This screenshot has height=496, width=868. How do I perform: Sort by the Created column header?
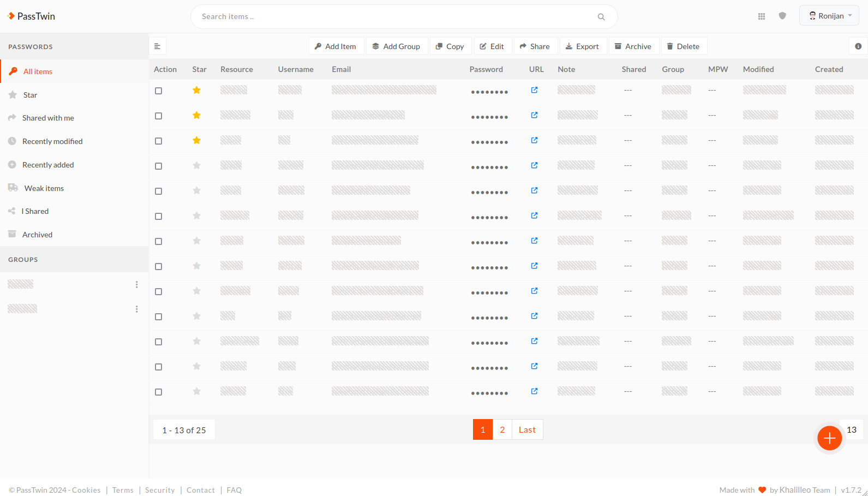pyautogui.click(x=829, y=69)
